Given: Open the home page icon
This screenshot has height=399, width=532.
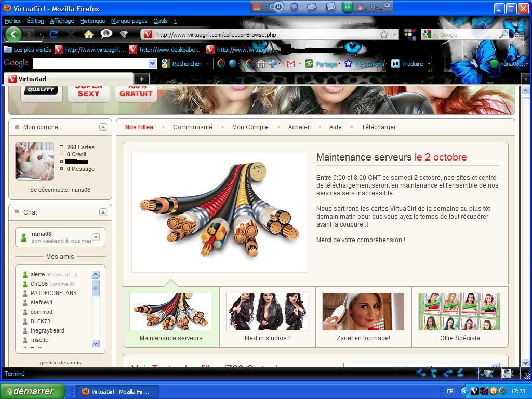Looking at the screenshot, I should 88,34.
